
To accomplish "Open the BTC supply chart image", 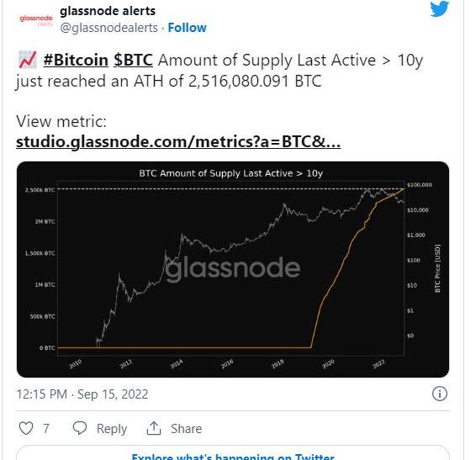I will 233,269.
